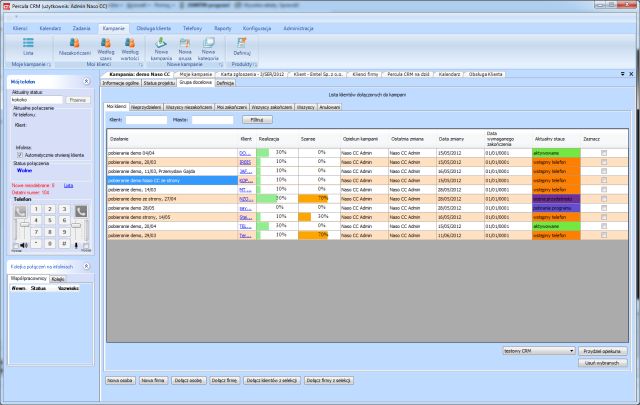This screenshot has height=405, width=640.
Task: Select row pobieranie demo Naso CC ze strony
Action: (x=172, y=180)
